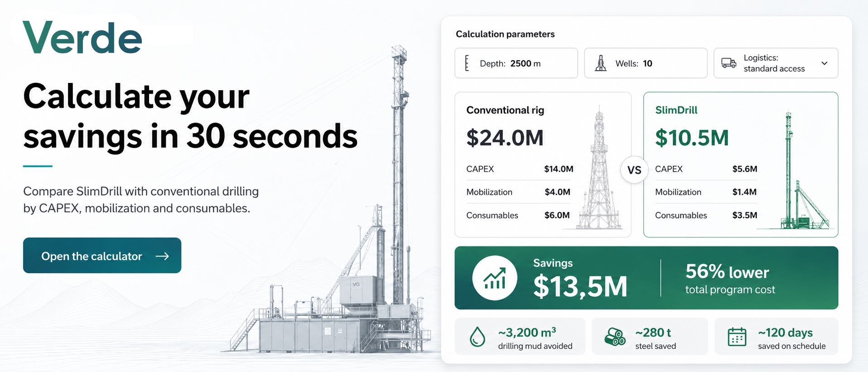Viewport: 868px width, 372px height.
Task: Click the Depth 2500 m field
Action: click(x=516, y=63)
